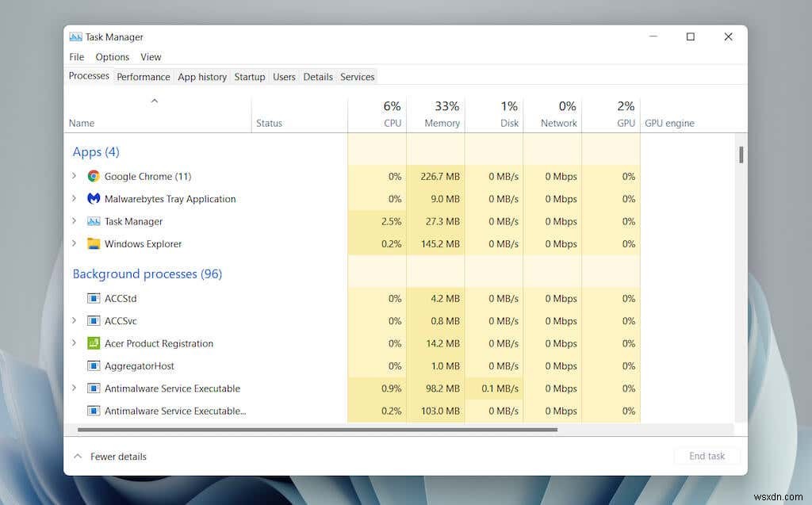Click the Windows Explorer folder icon
Image resolution: width=812 pixels, height=505 pixels.
click(x=93, y=244)
